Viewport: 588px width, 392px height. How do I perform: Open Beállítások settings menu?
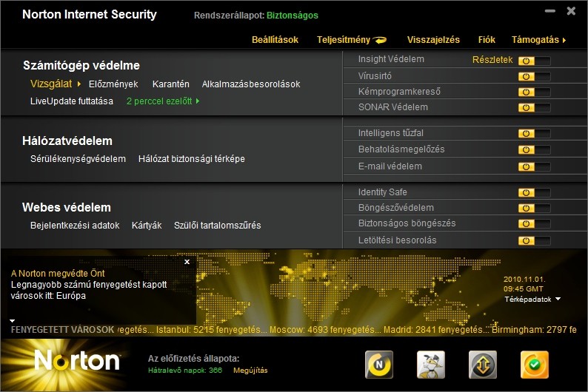275,40
